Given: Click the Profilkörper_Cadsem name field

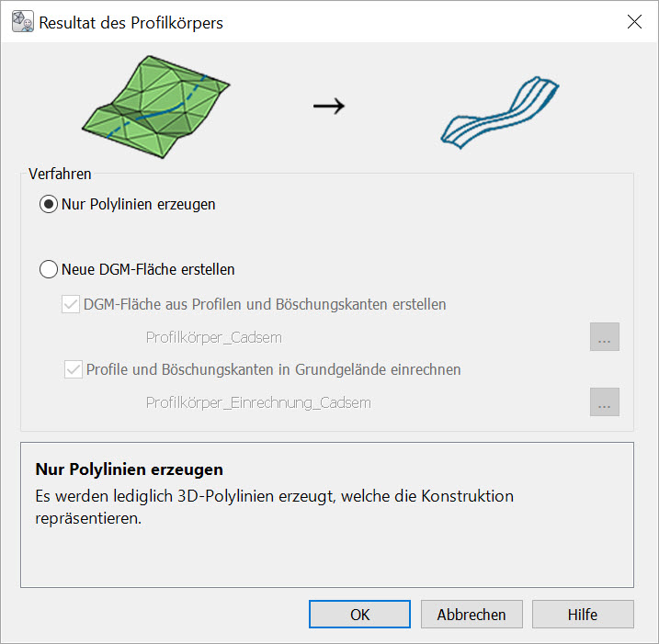Looking at the screenshot, I should click(213, 337).
